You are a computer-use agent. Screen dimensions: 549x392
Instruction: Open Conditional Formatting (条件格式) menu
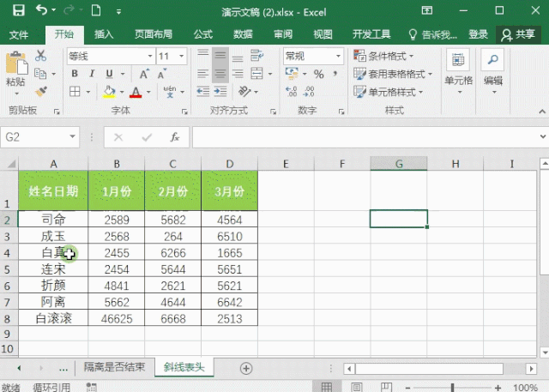point(383,56)
